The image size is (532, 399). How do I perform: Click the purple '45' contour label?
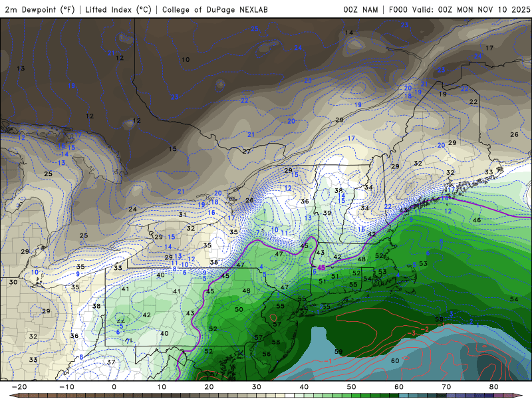(321, 267)
